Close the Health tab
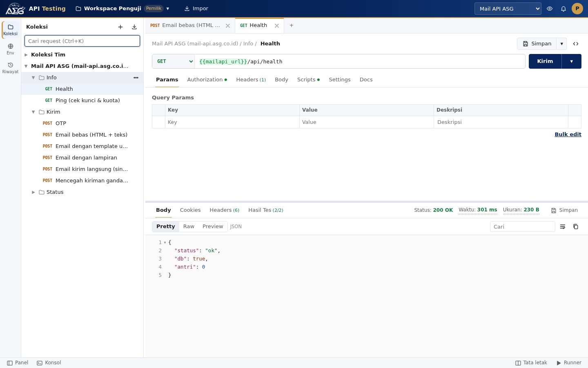Image resolution: width=588 pixels, height=368 pixels. click(277, 26)
